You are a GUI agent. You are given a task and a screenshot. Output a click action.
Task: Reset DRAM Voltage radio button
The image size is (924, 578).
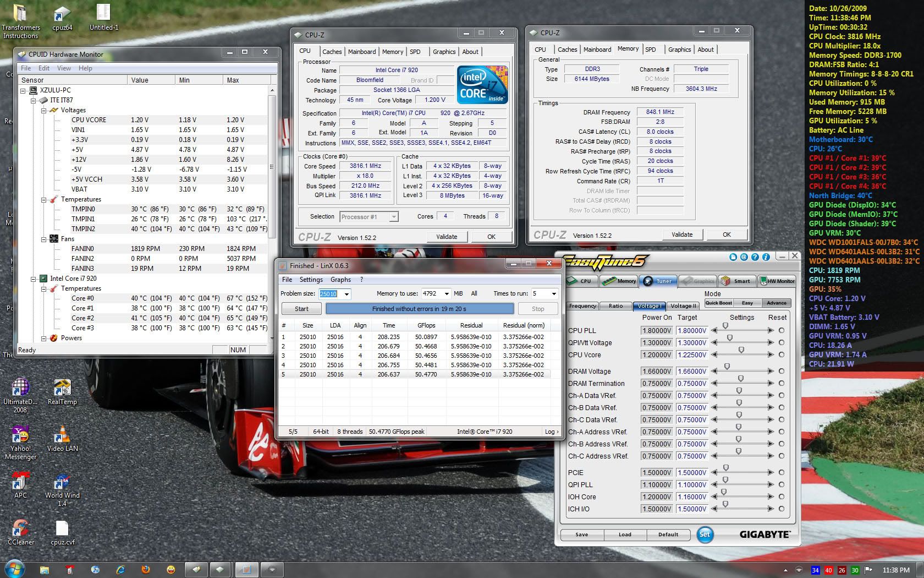click(x=782, y=371)
